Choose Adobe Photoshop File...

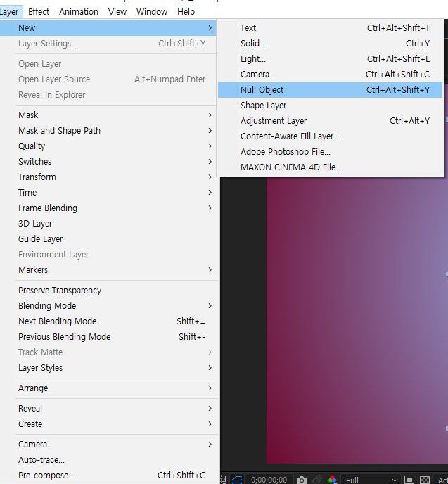(330, 151)
